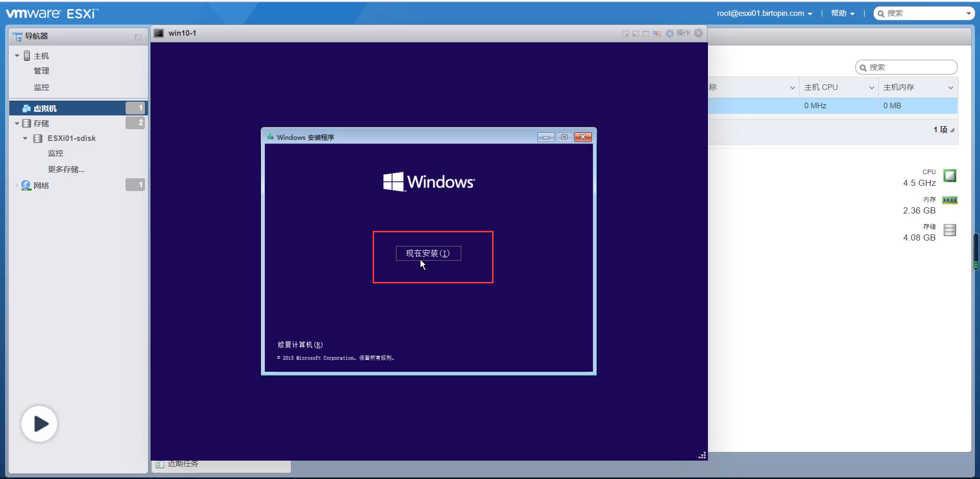Collapse the 存储 tree node
The image size is (980, 479).
17,124
